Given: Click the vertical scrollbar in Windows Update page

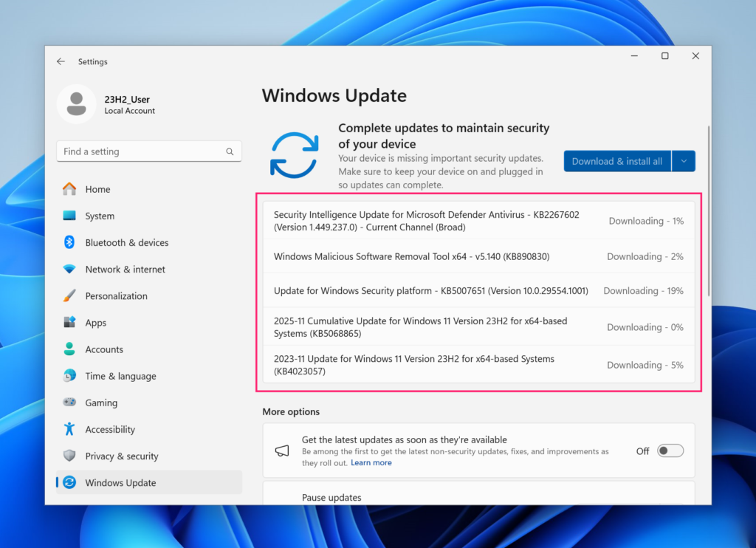Looking at the screenshot, I should [x=709, y=210].
